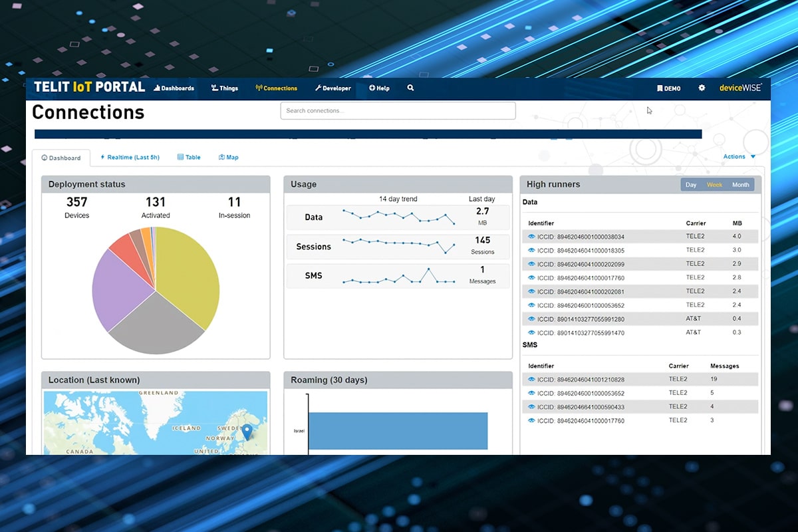Click the DEMO account button

[668, 88]
